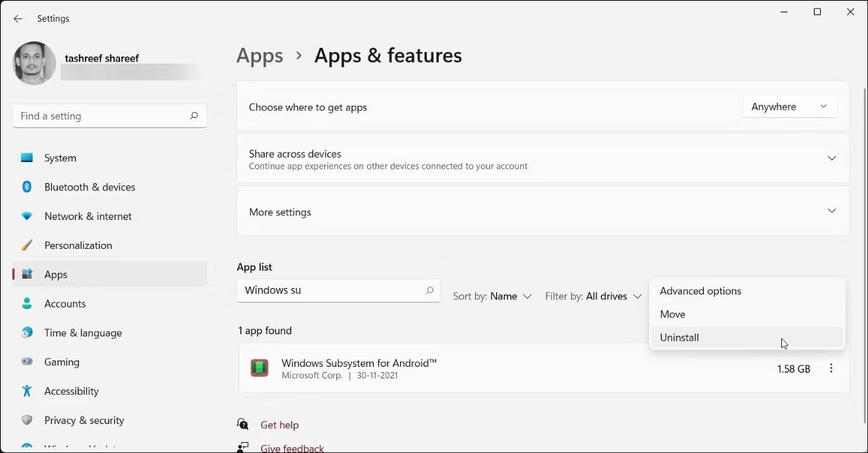Expand the More settings section
Viewport: 868px width, 453px height.
point(831,211)
